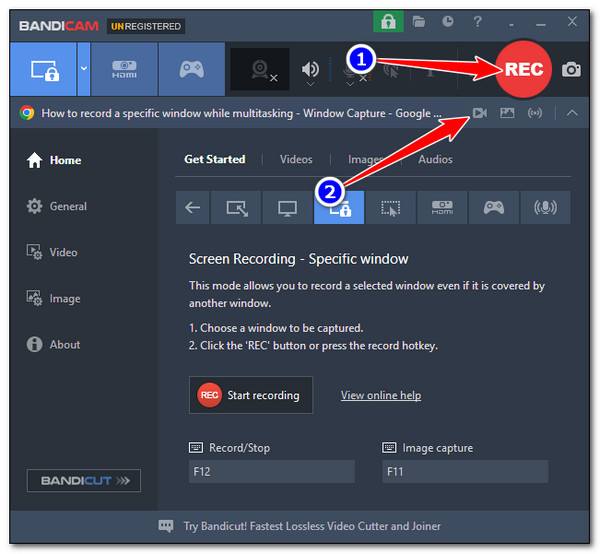600x554 pixels.
Task: Click the Try Bandicut banner text
Action: click(312, 526)
